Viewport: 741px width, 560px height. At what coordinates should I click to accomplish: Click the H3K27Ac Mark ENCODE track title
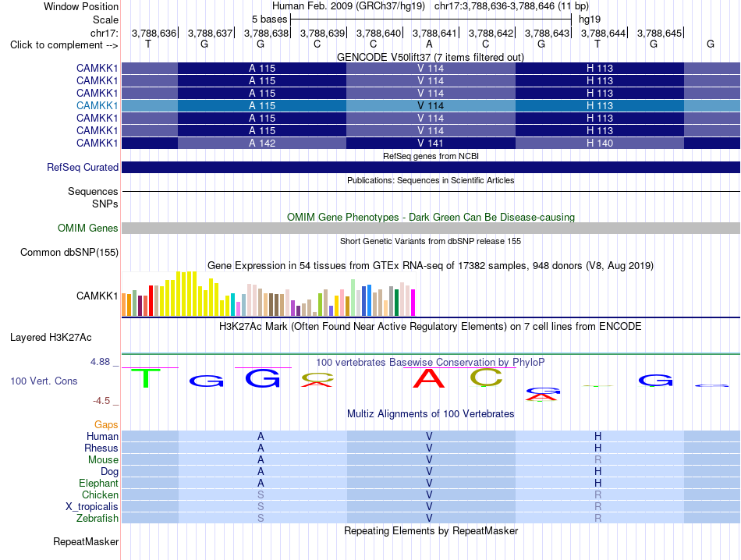point(431,327)
